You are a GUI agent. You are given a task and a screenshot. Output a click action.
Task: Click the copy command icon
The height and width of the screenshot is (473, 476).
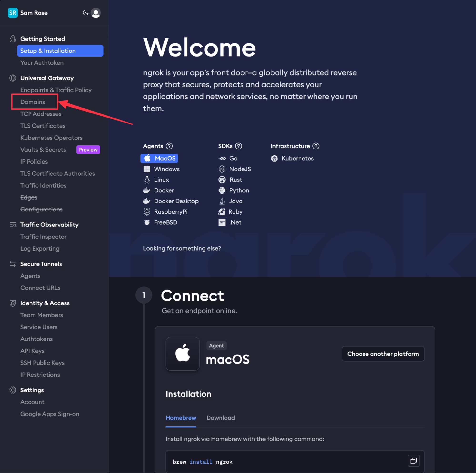413,461
